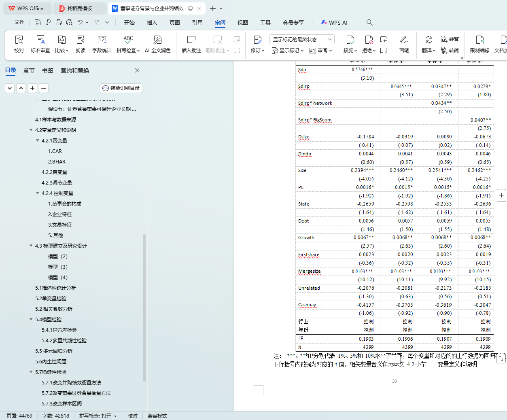This screenshot has height=420, width=507.
Task: Click the 校对 proofreading icon
Action: click(x=19, y=40)
